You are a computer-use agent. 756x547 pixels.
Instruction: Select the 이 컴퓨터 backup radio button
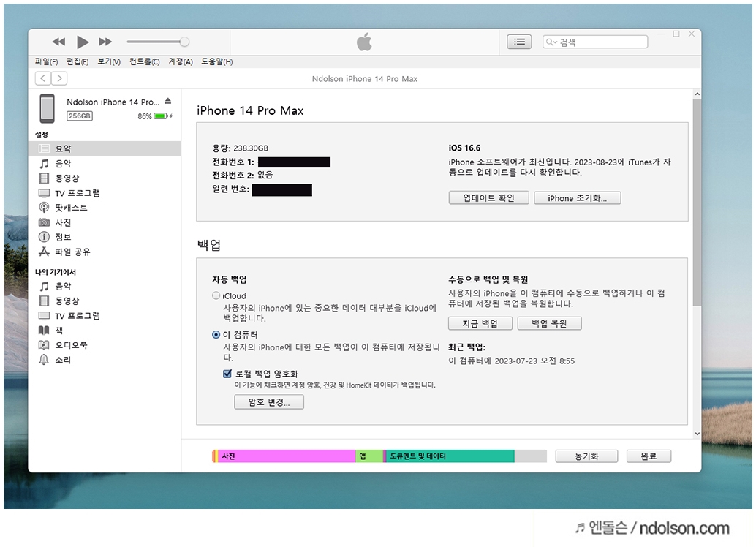tap(216, 334)
